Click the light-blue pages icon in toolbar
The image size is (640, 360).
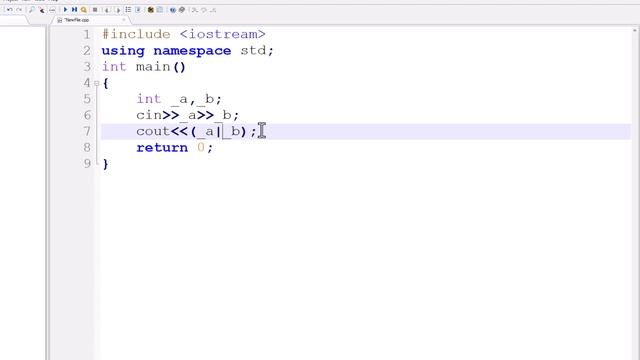point(160,10)
